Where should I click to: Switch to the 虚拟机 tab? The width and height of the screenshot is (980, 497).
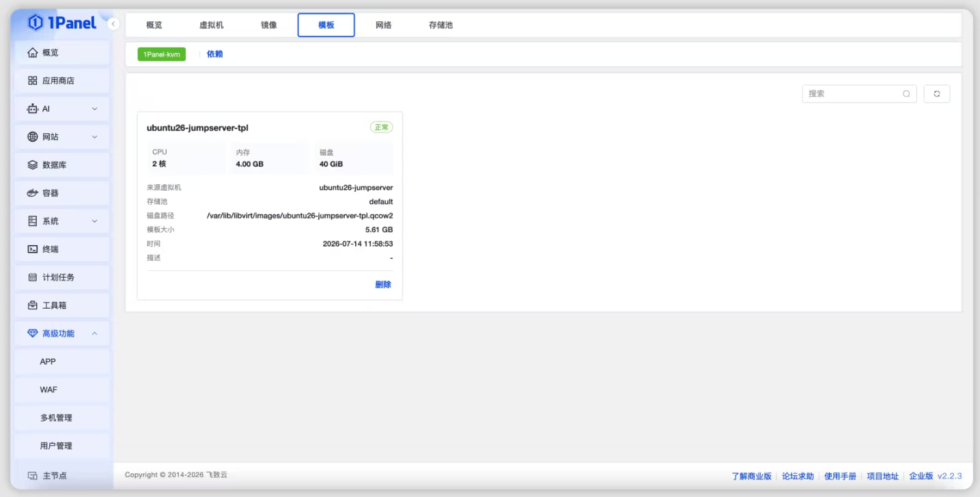tap(212, 25)
